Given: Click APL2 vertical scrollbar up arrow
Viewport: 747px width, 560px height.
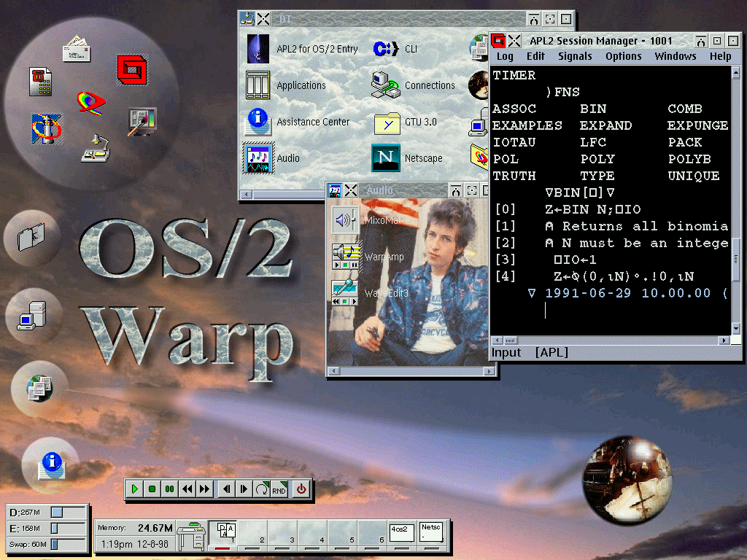Looking at the screenshot, I should (x=735, y=73).
